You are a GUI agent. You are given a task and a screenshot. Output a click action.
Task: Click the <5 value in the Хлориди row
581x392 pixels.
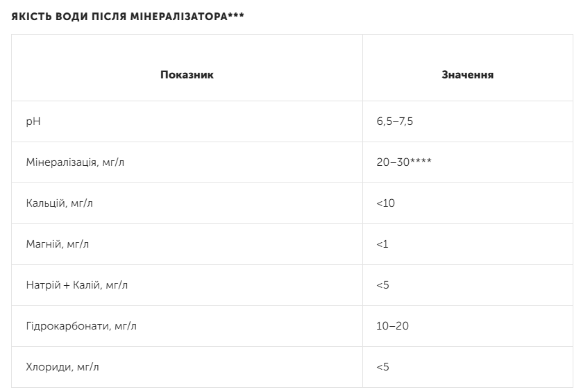[x=382, y=367]
